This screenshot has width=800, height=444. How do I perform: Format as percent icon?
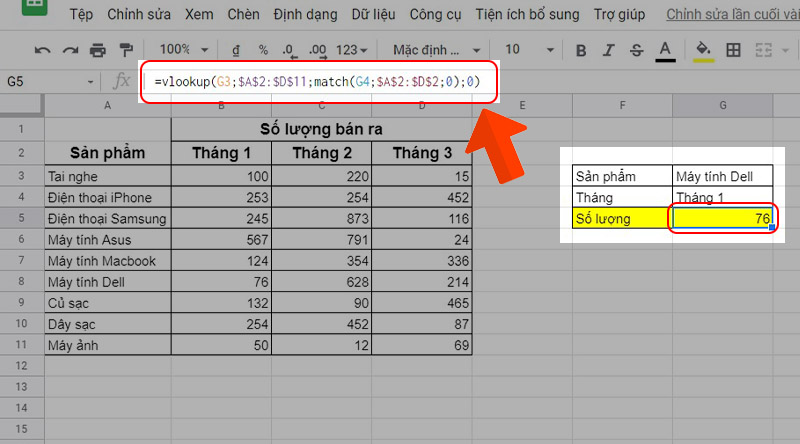(263, 50)
